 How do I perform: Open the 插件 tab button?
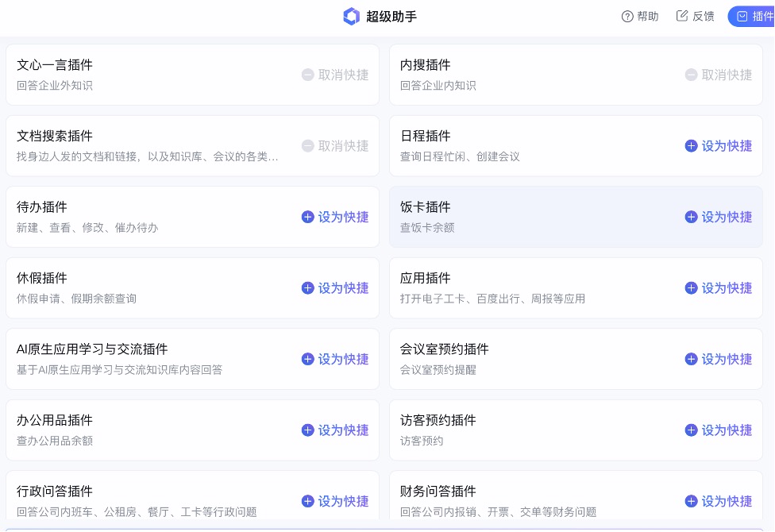pyautogui.click(x=753, y=16)
